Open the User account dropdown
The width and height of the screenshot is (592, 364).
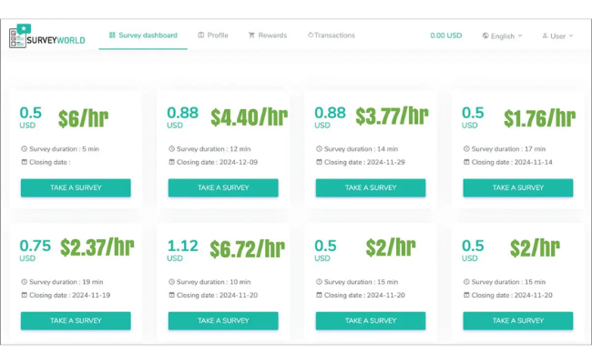557,35
